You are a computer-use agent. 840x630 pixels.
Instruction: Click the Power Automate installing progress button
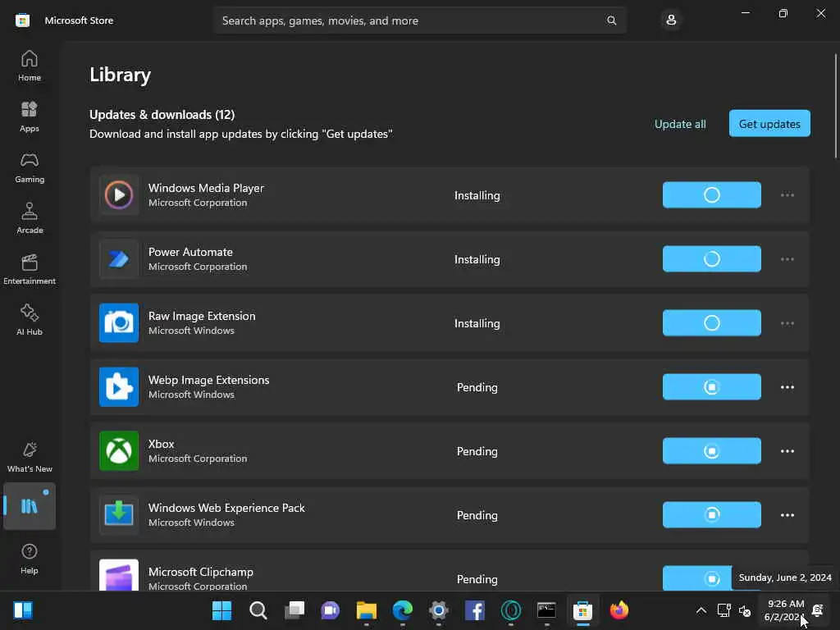click(x=711, y=258)
